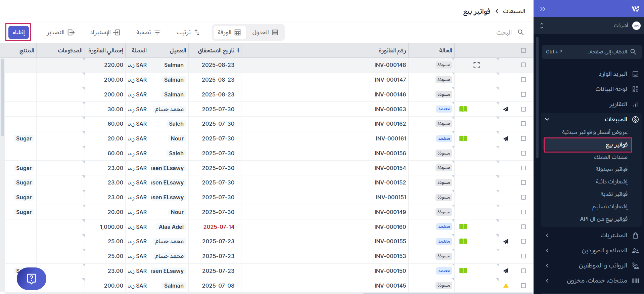Open the البريد الوارد inbox

612,74
